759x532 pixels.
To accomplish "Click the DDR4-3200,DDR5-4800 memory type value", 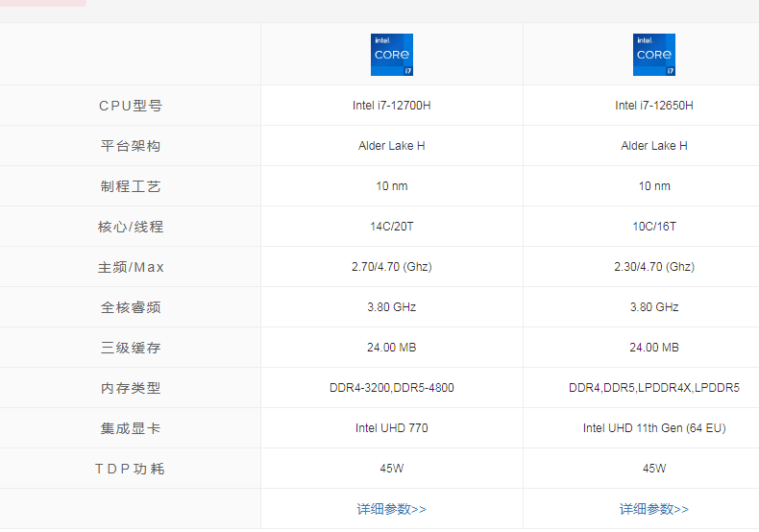I will [391, 388].
